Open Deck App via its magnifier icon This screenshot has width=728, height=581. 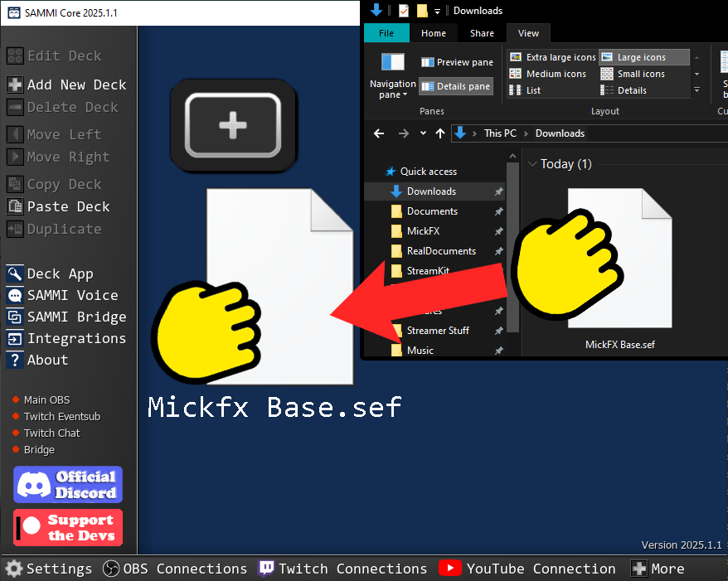point(15,274)
